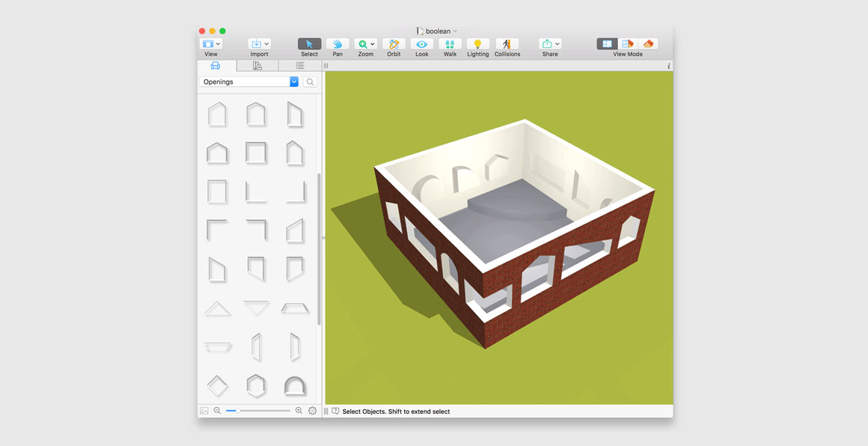Viewport: 868px width, 446px height.
Task: Pick the arch-shaped opening
Action: click(295, 385)
